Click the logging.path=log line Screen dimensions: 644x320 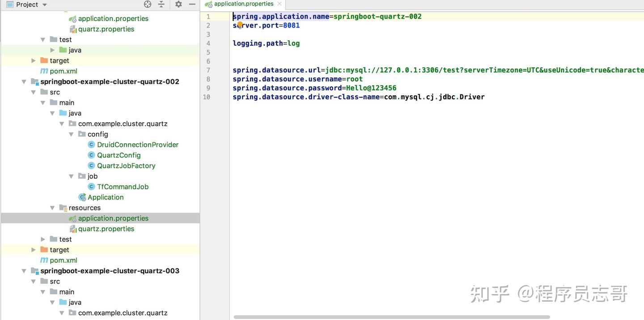click(266, 43)
